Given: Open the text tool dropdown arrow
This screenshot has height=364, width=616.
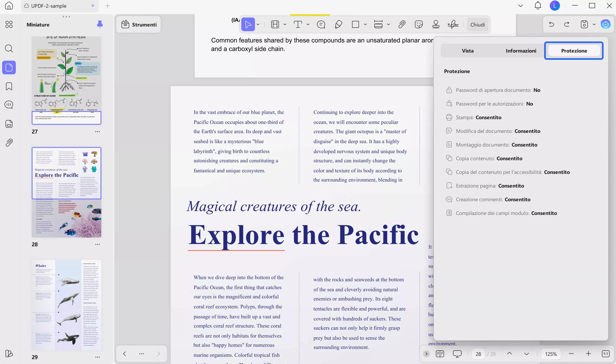Looking at the screenshot, I should 308,25.
